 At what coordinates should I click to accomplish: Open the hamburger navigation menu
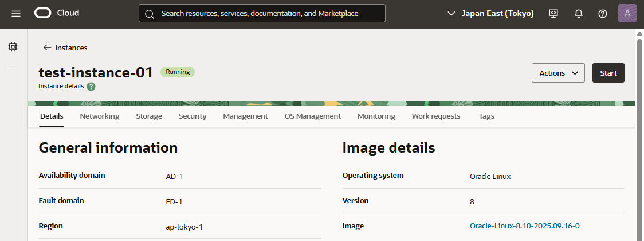tap(16, 13)
